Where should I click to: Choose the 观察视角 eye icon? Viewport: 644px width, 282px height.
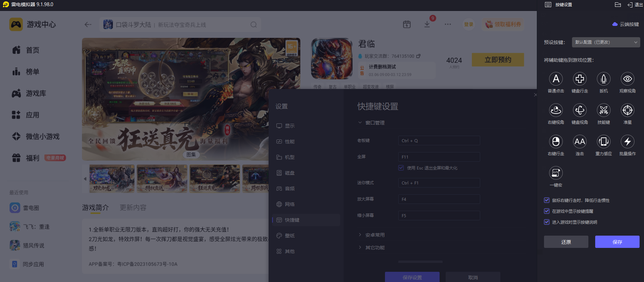[627, 79]
